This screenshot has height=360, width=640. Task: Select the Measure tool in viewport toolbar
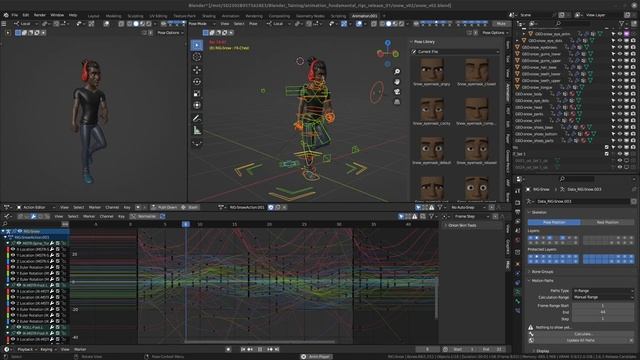tap(197, 131)
